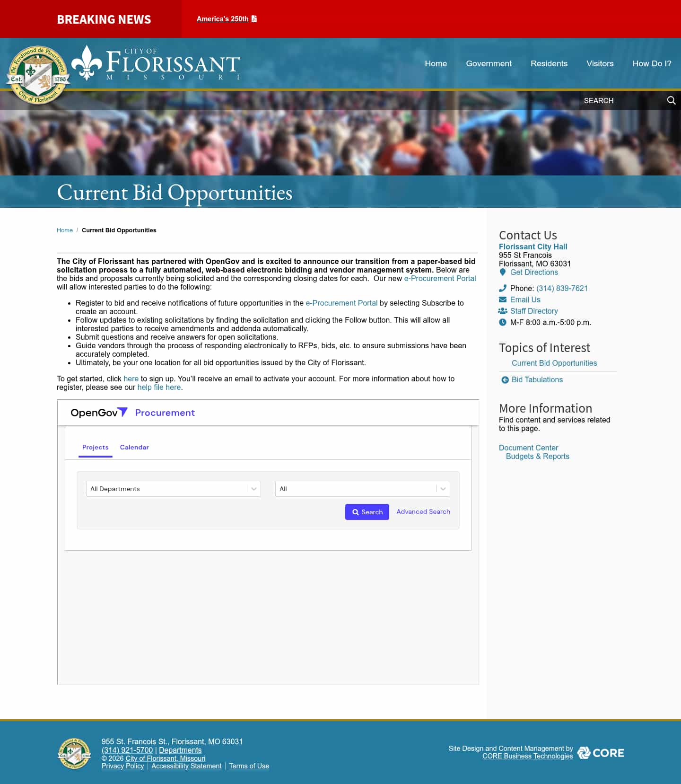The image size is (681, 784).
Task: Click the clock icon next to office hours
Action: 503,322
